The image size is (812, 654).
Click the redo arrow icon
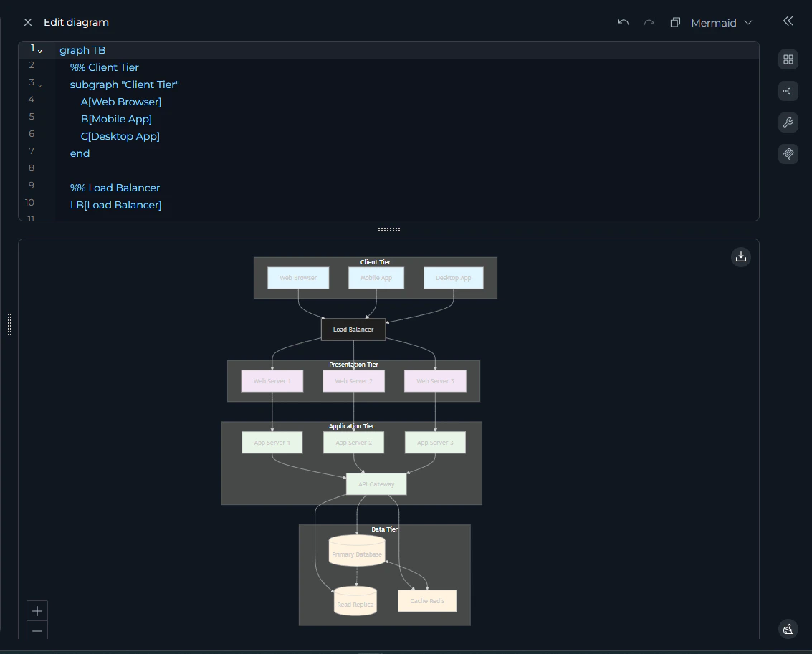pos(649,22)
